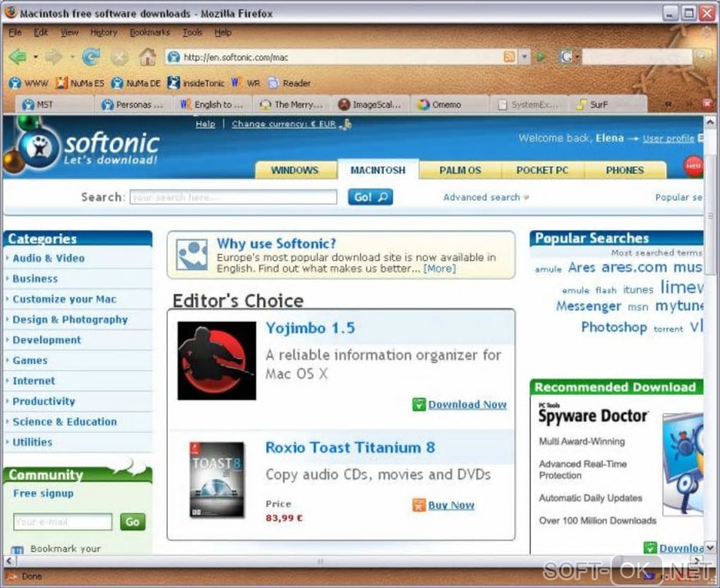Image resolution: width=720 pixels, height=588 pixels.
Task: Switch to the SurF browser tab
Action: point(607,104)
